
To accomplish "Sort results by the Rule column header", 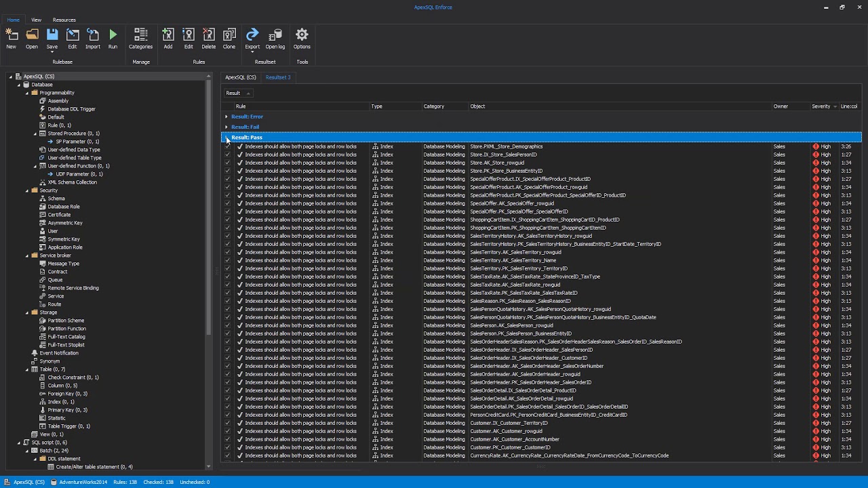I will (300, 106).
